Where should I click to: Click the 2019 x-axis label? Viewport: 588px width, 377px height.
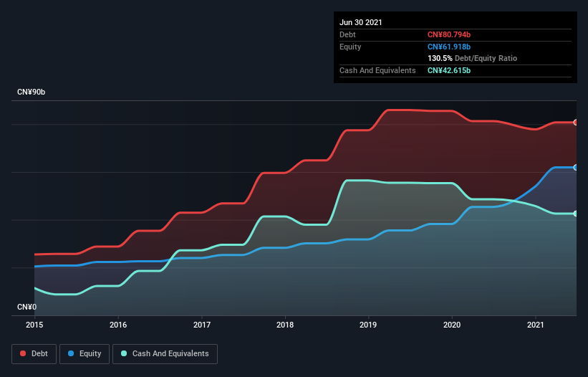pyautogui.click(x=368, y=325)
